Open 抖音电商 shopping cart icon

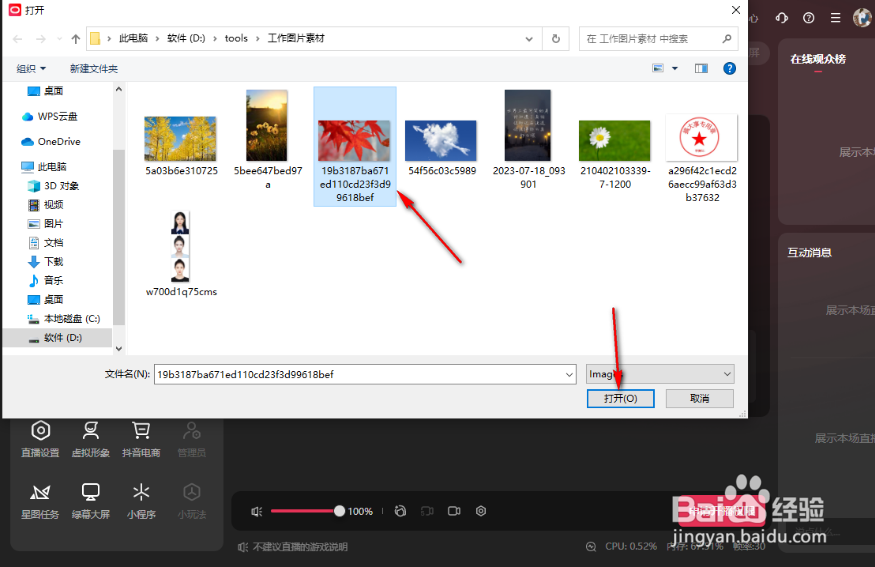(141, 439)
